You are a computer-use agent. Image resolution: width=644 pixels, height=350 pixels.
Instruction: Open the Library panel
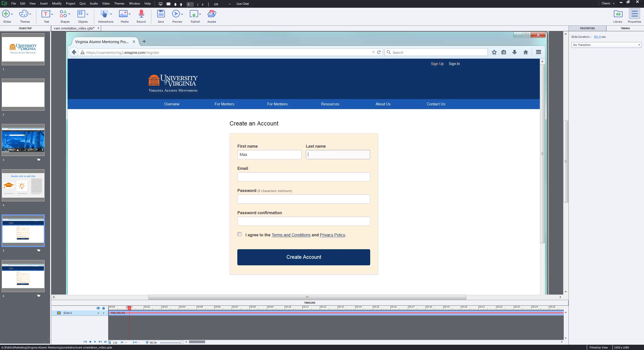[618, 14]
